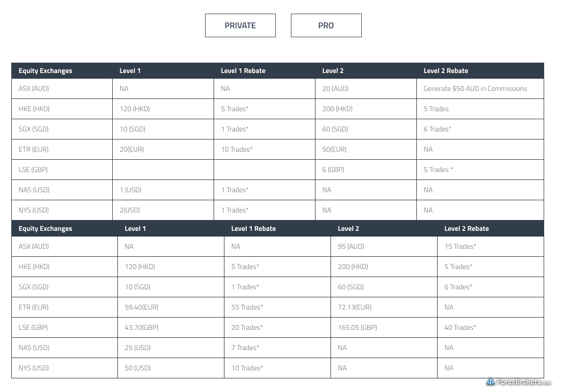
Task: Click the PRIVATE button
Action: (x=240, y=25)
